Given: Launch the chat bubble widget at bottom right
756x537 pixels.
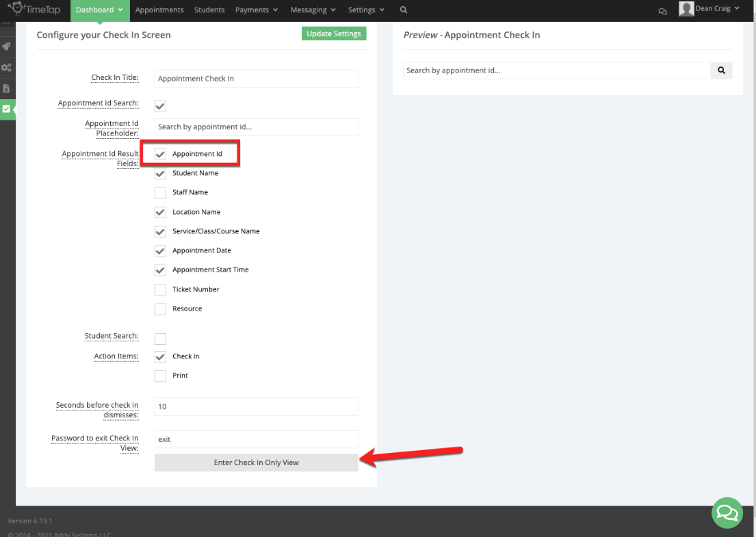Looking at the screenshot, I should 727,512.
